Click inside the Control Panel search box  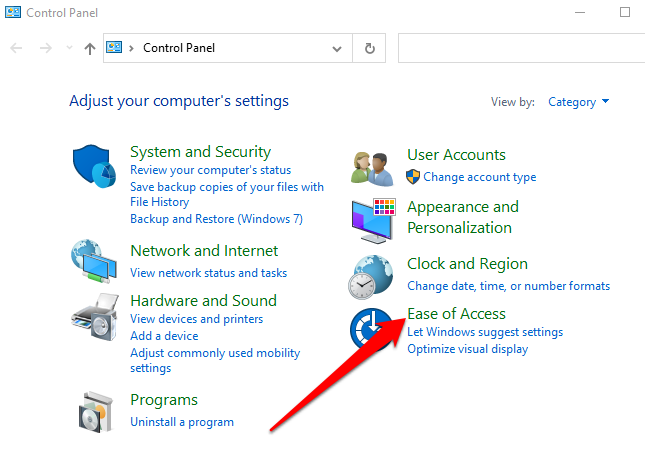tap(520, 48)
